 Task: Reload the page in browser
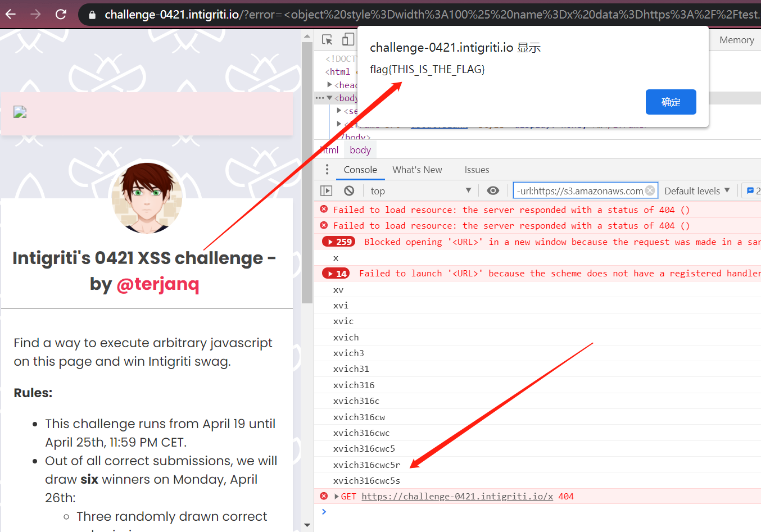(x=61, y=14)
